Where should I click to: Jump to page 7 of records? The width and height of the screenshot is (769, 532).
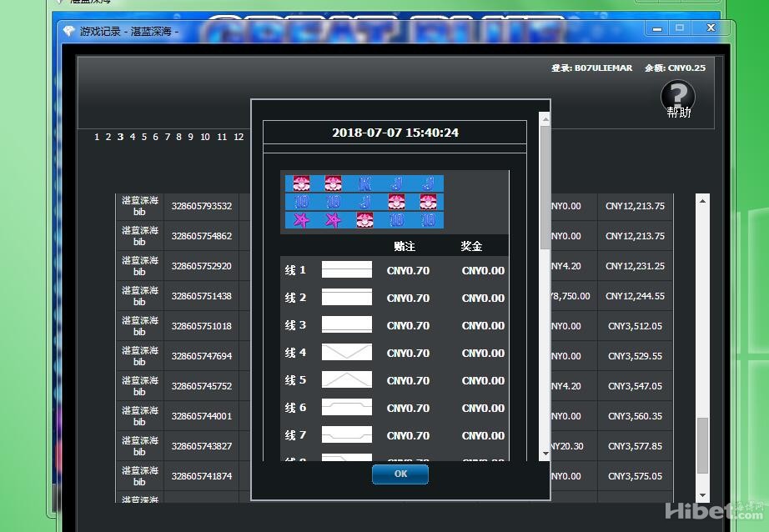coord(167,137)
